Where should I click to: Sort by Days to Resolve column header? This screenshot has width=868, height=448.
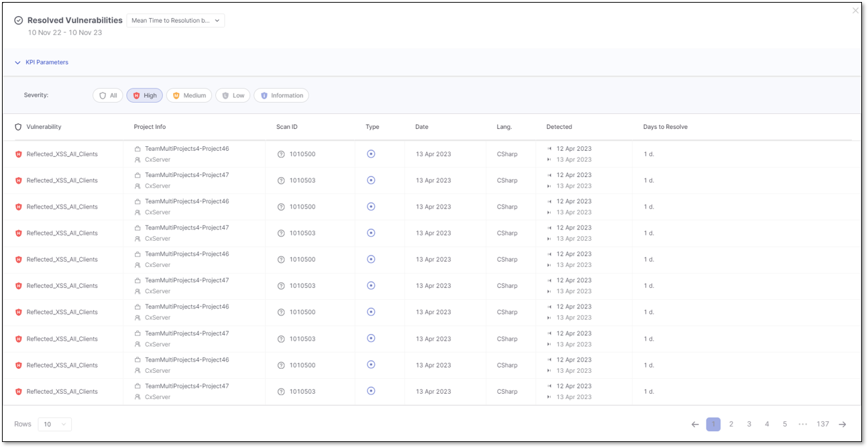[x=665, y=127]
